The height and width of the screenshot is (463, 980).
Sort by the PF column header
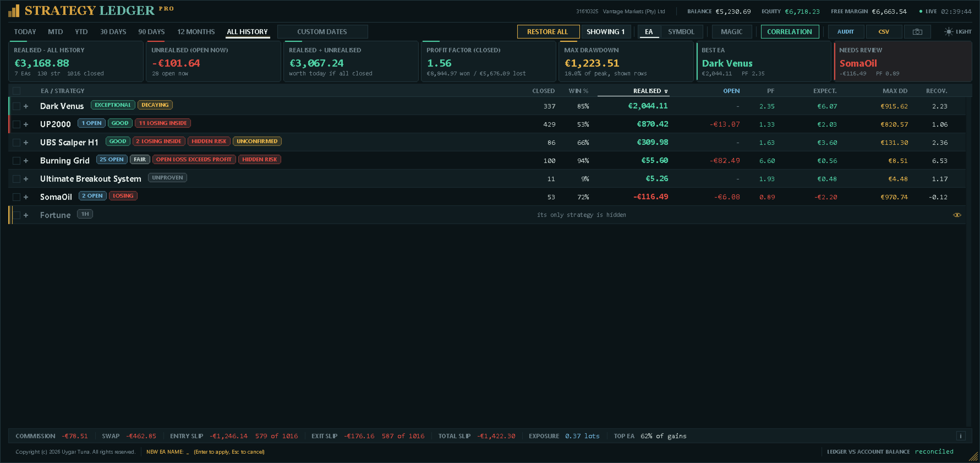coord(770,91)
